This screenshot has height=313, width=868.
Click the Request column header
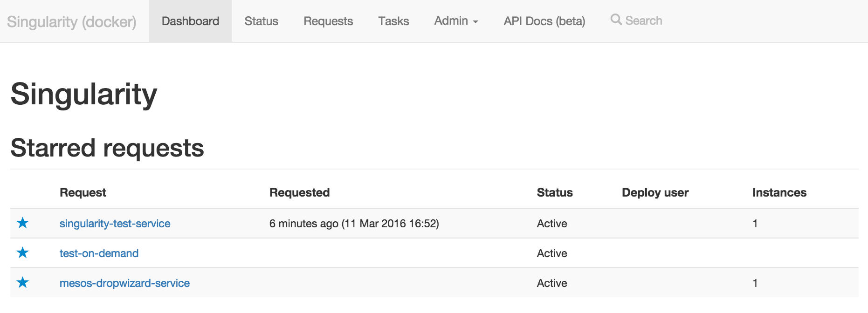(x=83, y=192)
